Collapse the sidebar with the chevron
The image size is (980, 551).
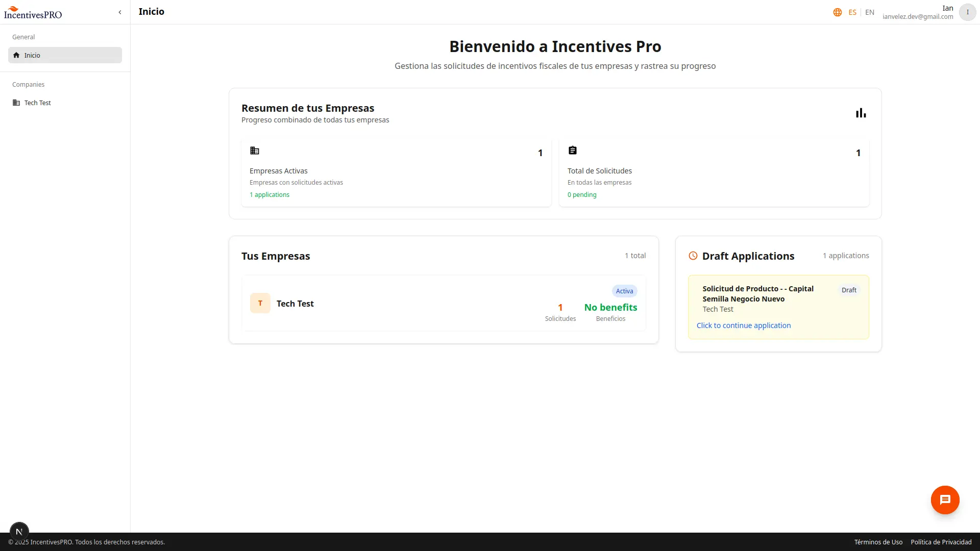(120, 12)
